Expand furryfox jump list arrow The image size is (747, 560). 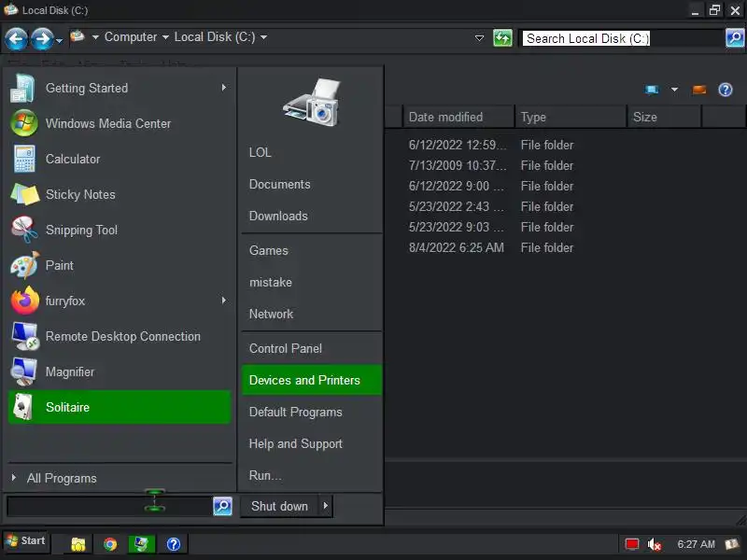coord(224,301)
